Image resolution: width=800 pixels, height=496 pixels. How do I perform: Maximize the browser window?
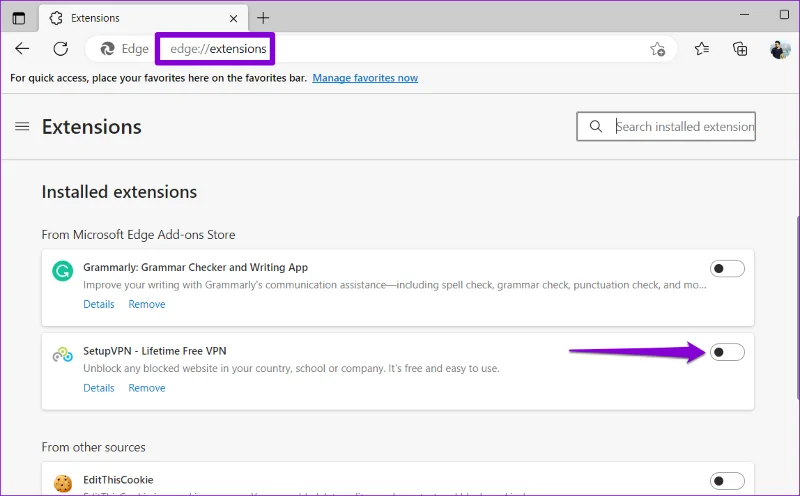click(x=784, y=15)
